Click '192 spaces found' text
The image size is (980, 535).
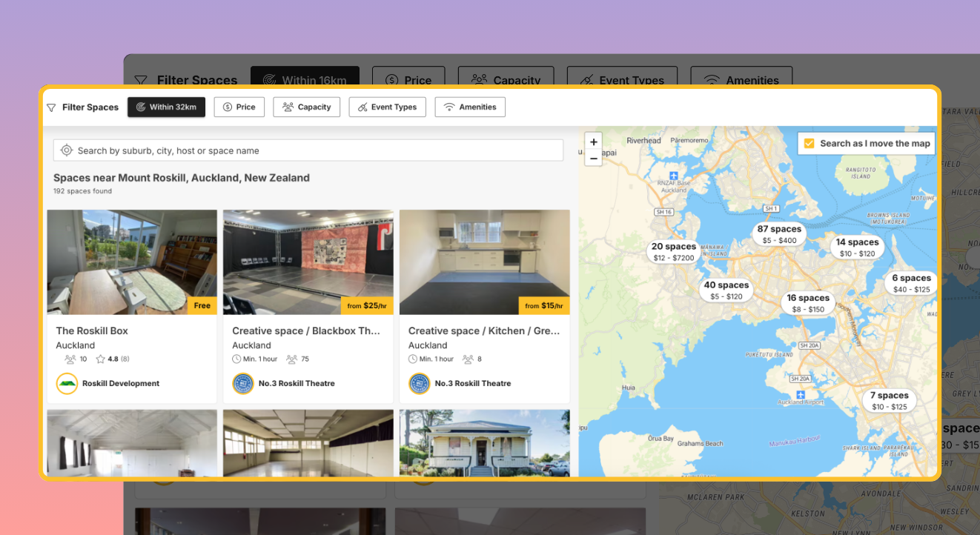click(82, 191)
